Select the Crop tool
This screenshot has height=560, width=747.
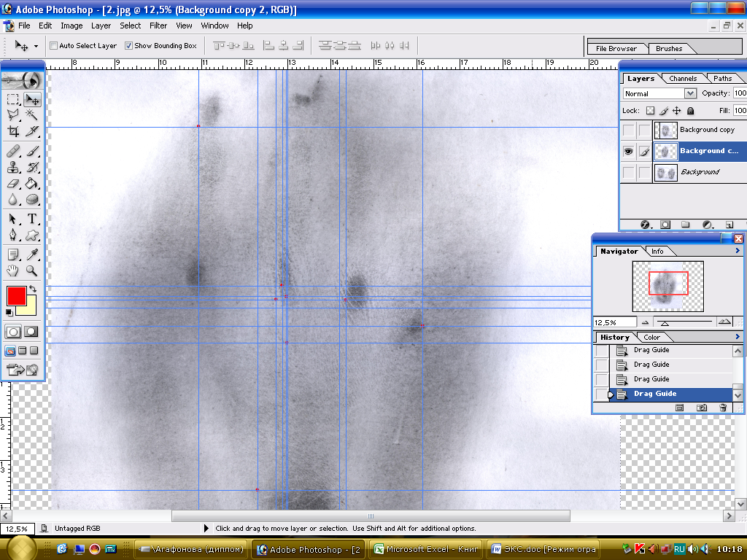point(13,132)
